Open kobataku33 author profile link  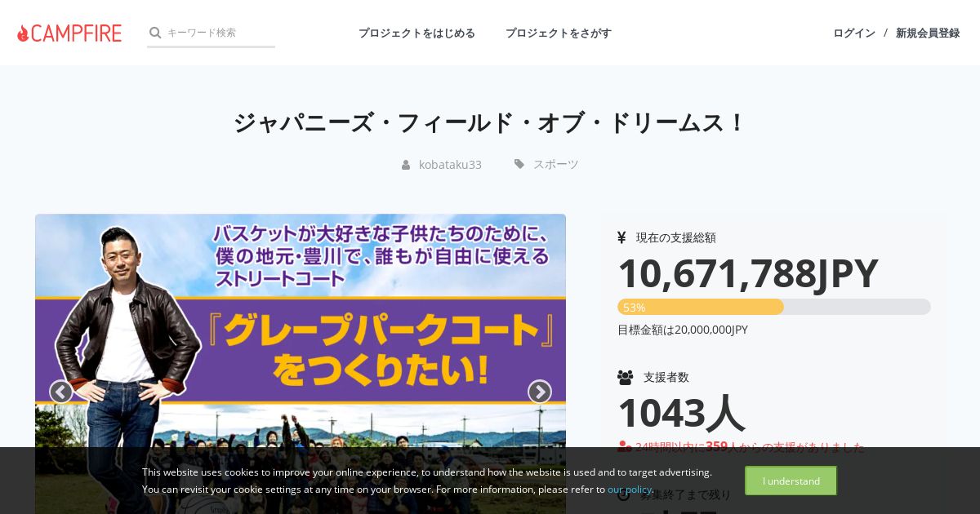pos(450,164)
